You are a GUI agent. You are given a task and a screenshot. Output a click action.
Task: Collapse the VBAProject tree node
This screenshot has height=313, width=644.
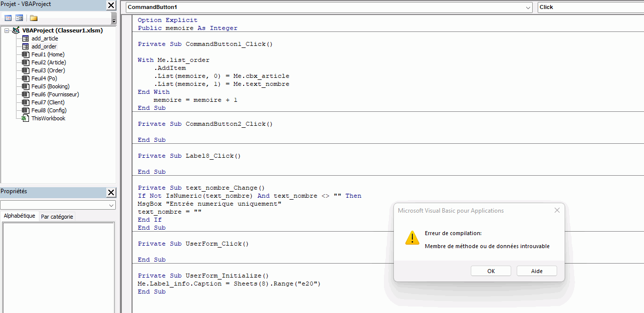(x=6, y=30)
